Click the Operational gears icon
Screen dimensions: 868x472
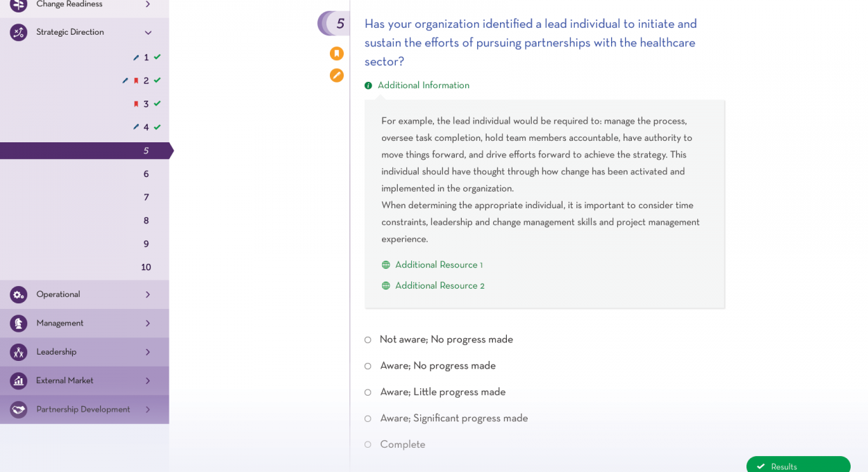(19, 295)
